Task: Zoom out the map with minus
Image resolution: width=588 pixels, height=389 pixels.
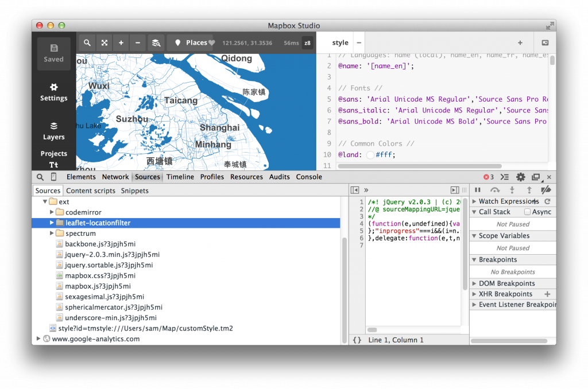Action: [x=138, y=42]
